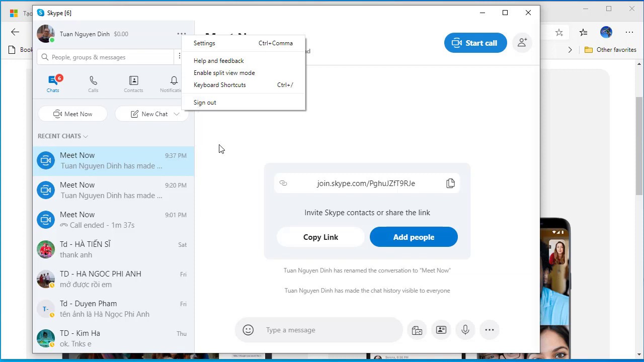Collapse the RECENT CHATS section
Screen dimensions: 644x362
coord(63,136)
